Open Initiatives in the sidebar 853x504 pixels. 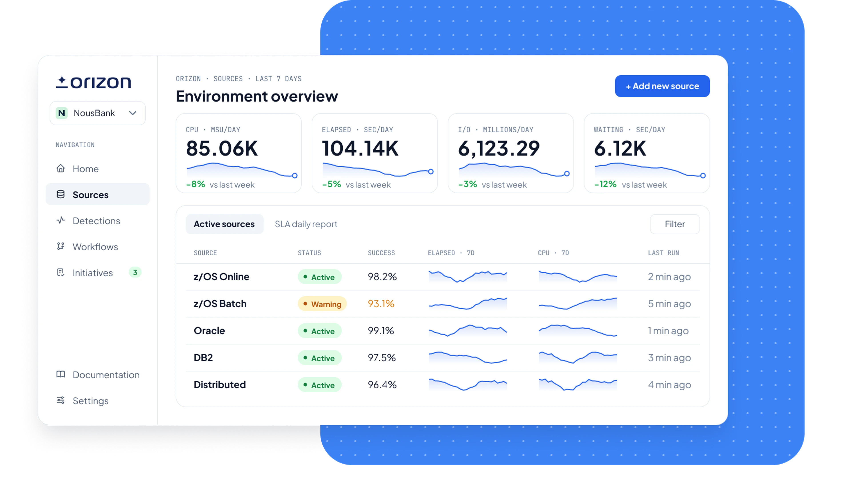pyautogui.click(x=98, y=273)
